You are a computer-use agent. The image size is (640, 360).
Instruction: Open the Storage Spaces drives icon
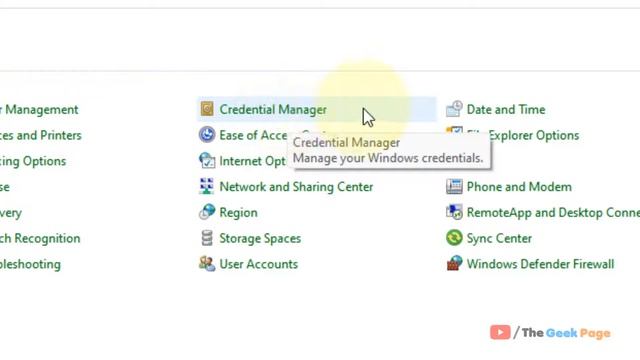207,238
